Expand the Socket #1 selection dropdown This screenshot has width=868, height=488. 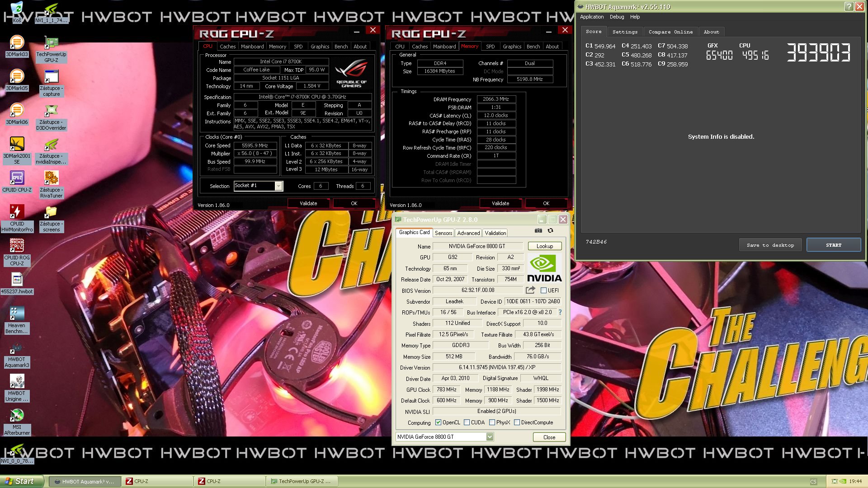(x=278, y=186)
